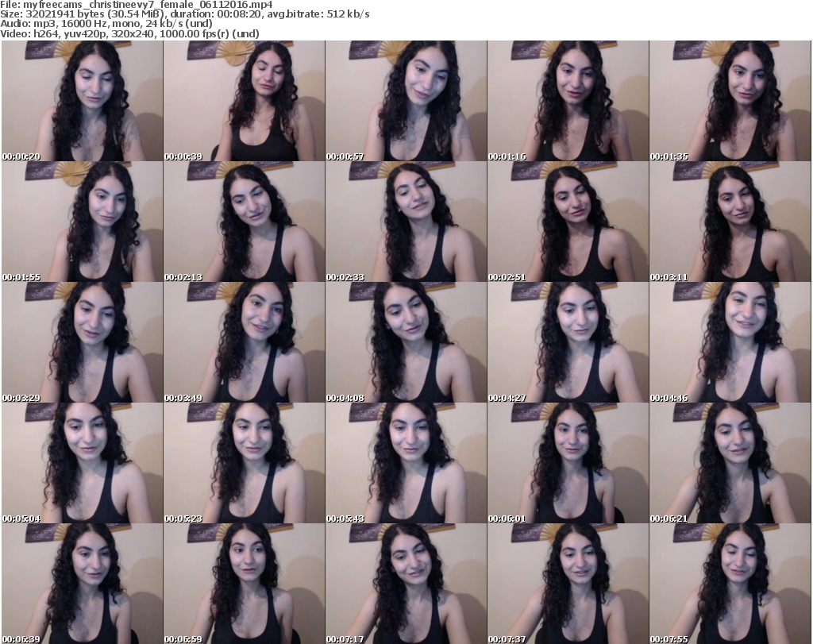
Task: Select the thumbnail at timestamp 00:05:04
Action: [x=82, y=463]
